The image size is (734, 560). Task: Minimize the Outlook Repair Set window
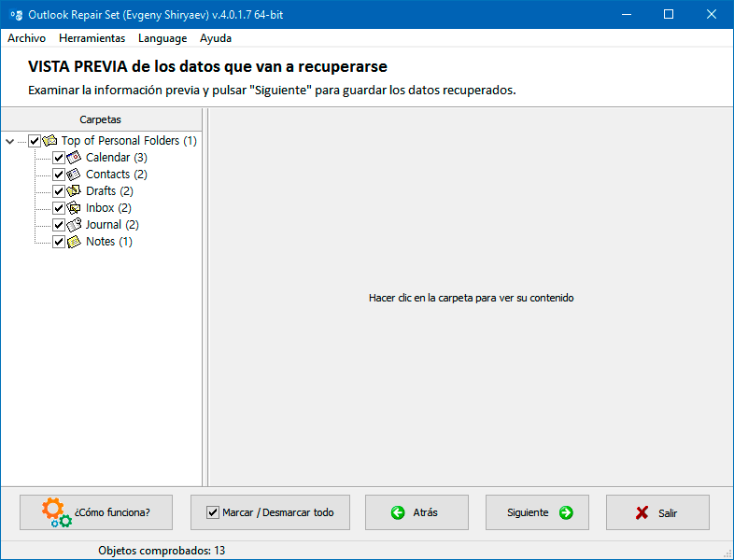[627, 15]
